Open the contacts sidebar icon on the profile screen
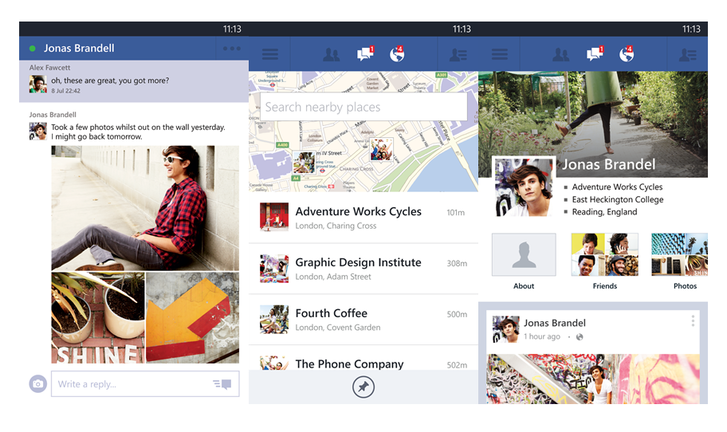 [688, 55]
